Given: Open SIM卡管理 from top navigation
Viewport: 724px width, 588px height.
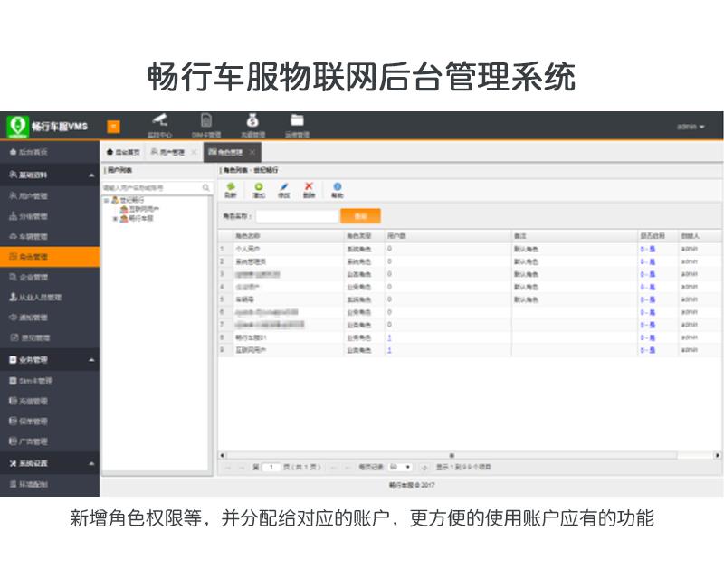Looking at the screenshot, I should pyautogui.click(x=206, y=122).
